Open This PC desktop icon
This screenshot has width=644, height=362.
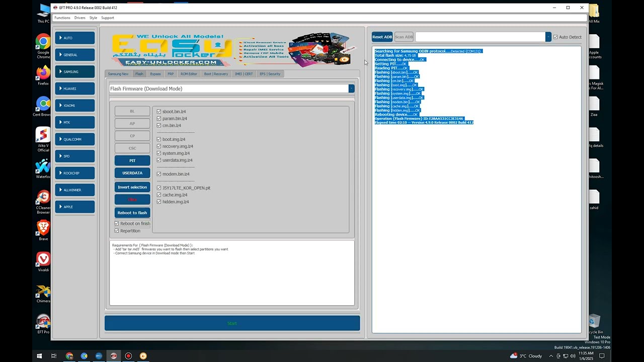(43, 14)
